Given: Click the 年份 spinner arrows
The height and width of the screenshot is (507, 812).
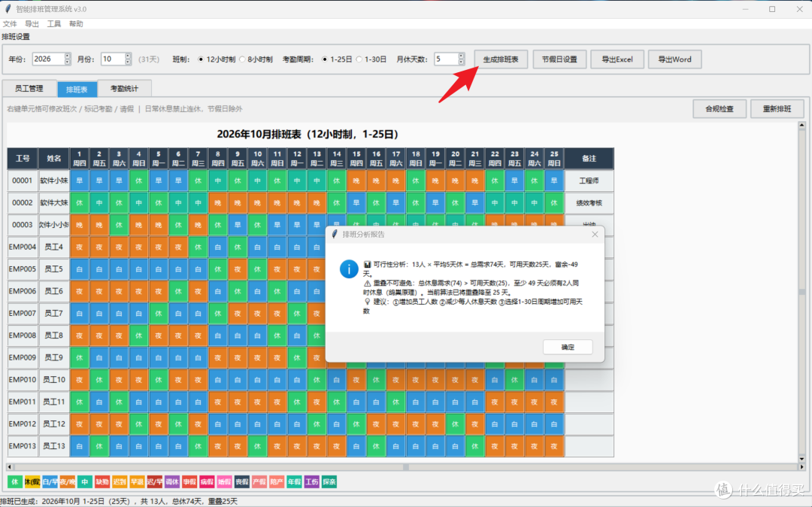Looking at the screenshot, I should point(68,59).
